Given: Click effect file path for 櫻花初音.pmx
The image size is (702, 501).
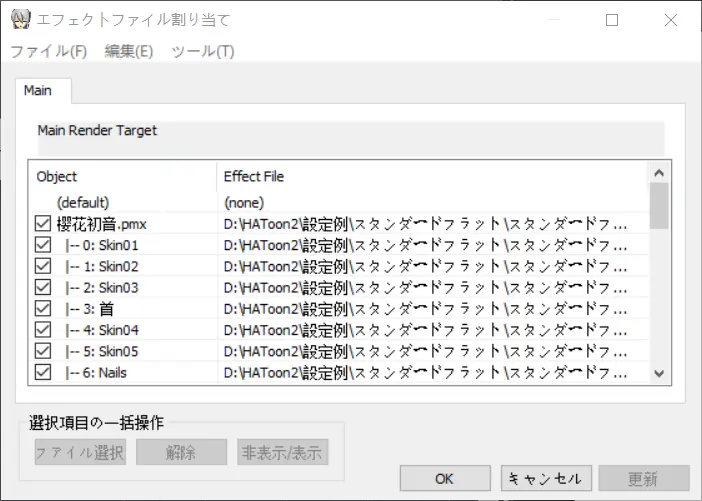Looking at the screenshot, I should 425,224.
